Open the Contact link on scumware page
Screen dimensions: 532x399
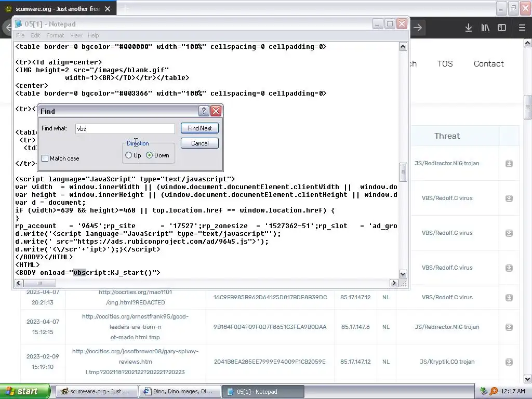(488, 64)
